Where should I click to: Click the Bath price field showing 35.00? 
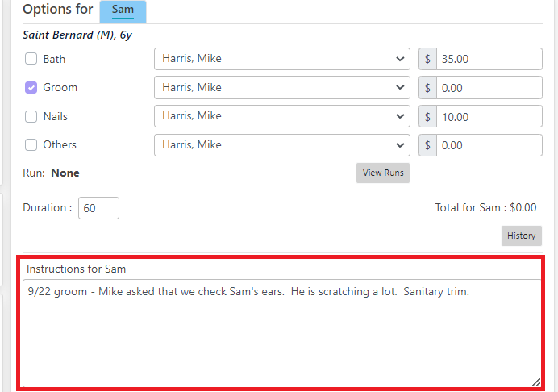[489, 59]
